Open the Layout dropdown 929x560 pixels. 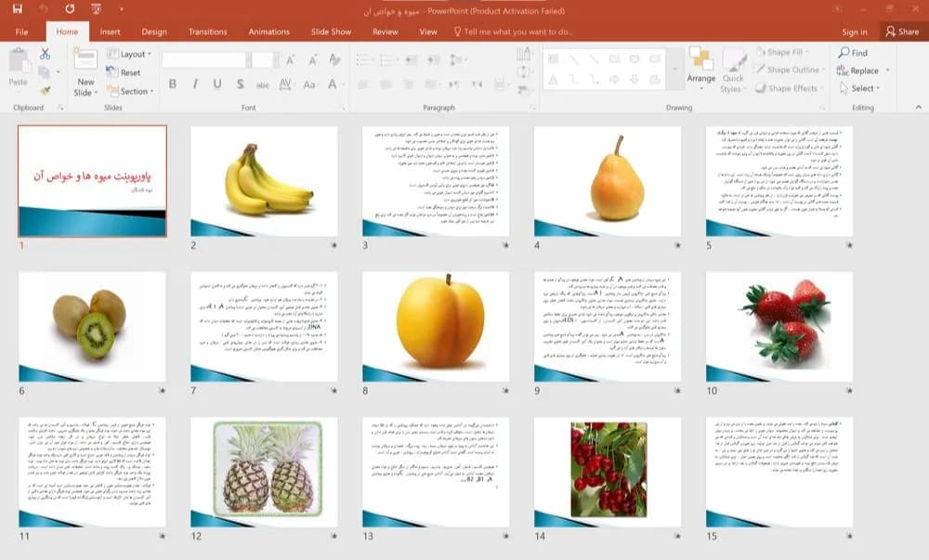point(129,54)
